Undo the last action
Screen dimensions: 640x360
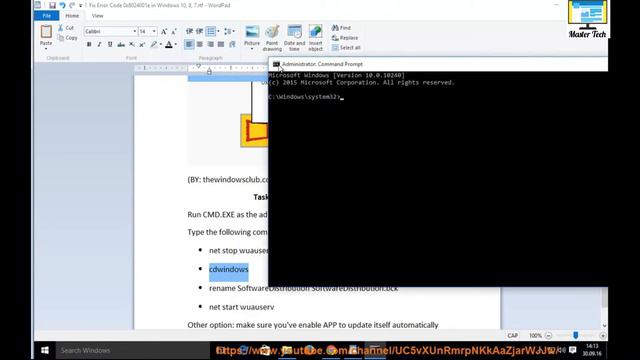click(62, 5)
